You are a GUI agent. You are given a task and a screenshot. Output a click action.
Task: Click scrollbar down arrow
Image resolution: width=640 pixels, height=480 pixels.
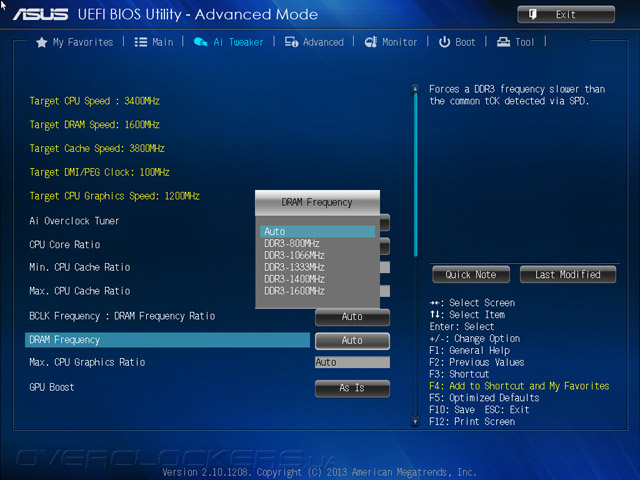[415, 421]
